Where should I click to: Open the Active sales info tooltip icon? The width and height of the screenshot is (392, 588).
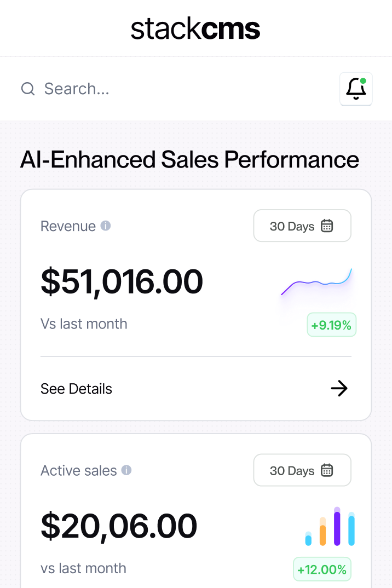pyautogui.click(x=127, y=470)
